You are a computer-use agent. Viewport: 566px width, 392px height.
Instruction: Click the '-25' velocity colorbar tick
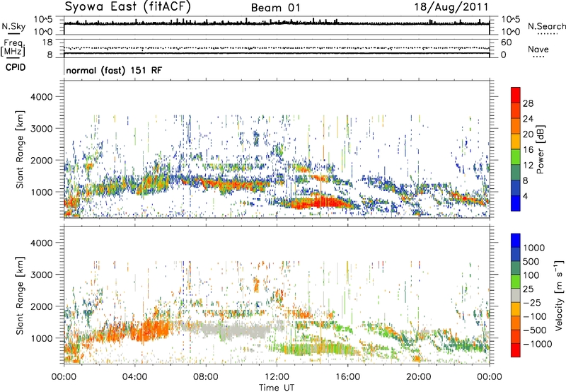coord(531,303)
